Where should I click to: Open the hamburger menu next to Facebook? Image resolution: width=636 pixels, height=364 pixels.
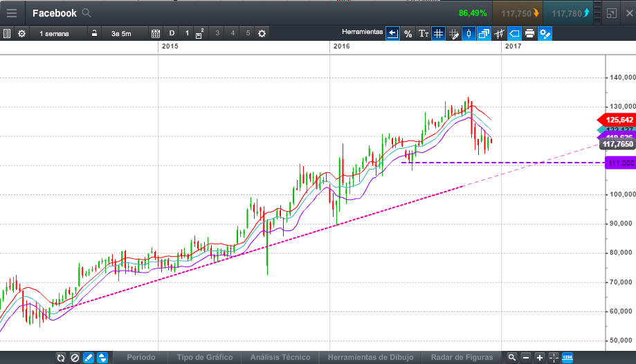point(12,12)
